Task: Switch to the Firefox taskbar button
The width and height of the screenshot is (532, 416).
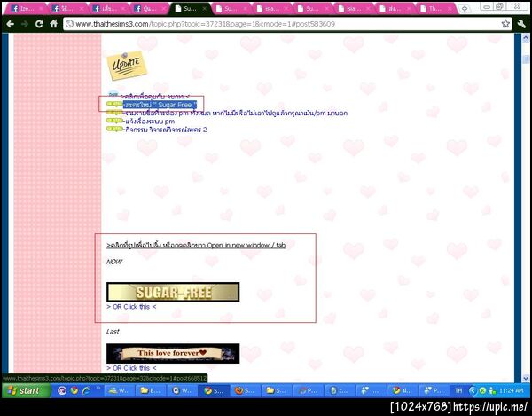Action: [x=245, y=390]
